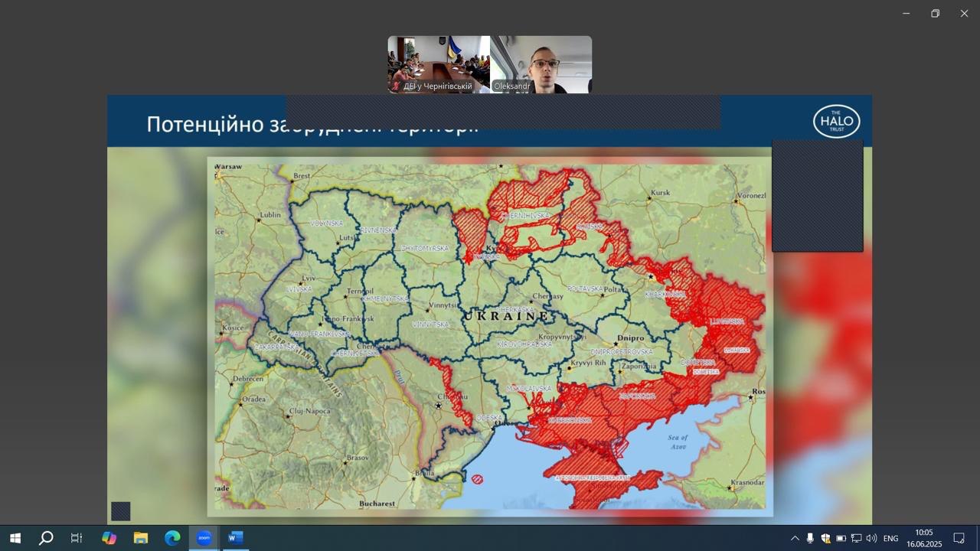This screenshot has height=551, width=980.
Task: Open the network status tray icon
Action: [856, 539]
